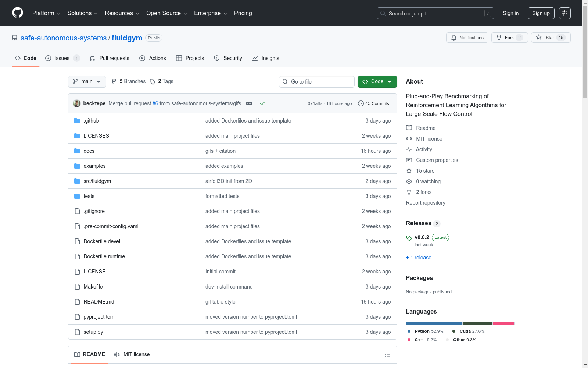Switch to the Actions tab

tap(153, 58)
